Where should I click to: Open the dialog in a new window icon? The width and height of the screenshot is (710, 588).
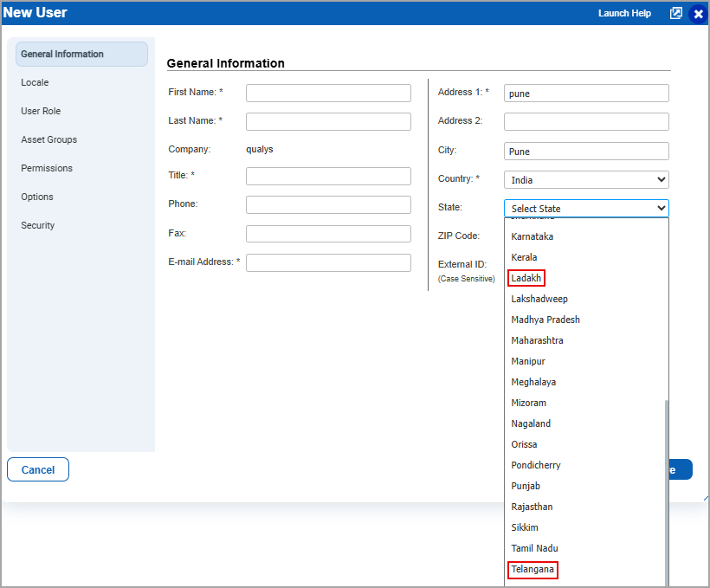point(676,13)
